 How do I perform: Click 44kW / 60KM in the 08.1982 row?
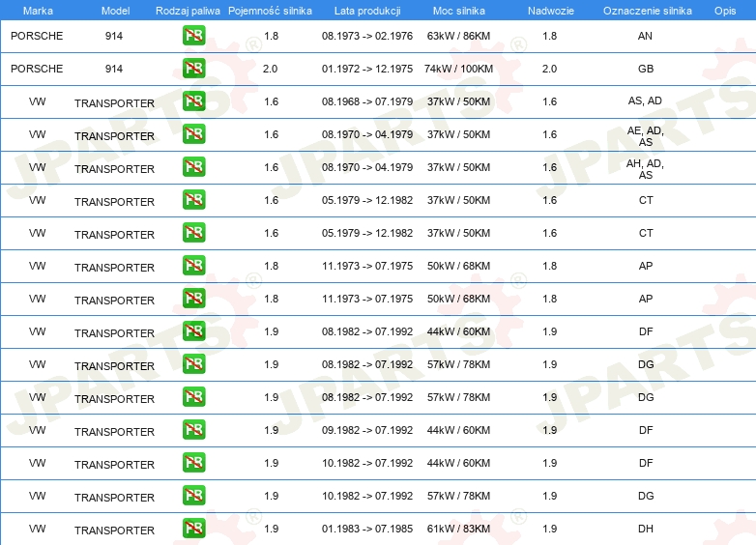[458, 331]
